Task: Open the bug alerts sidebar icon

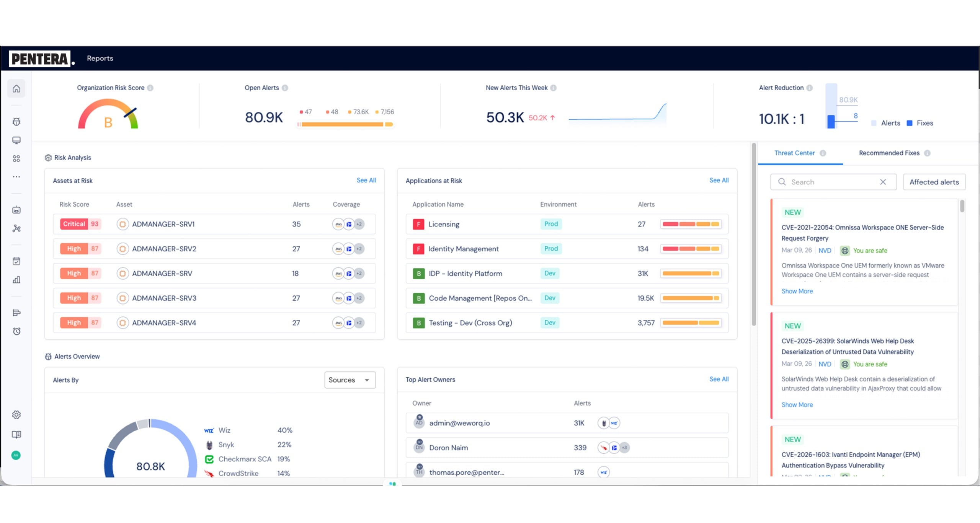Action: [x=16, y=122]
